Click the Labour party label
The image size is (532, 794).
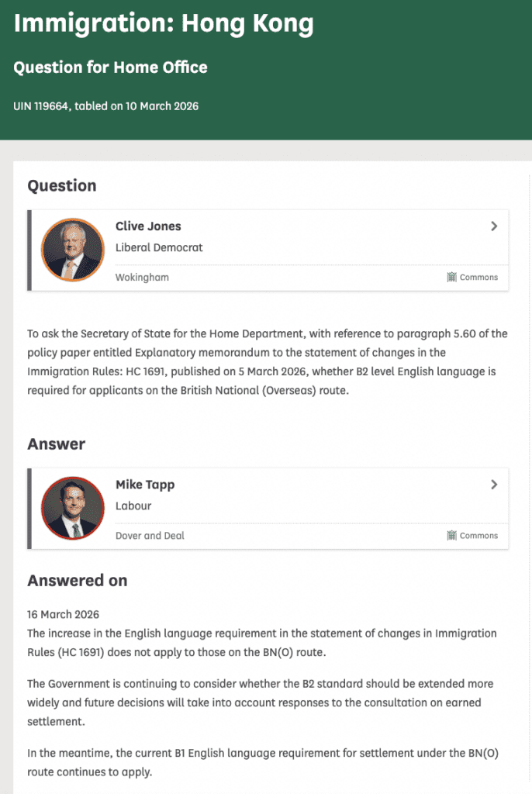click(x=133, y=506)
